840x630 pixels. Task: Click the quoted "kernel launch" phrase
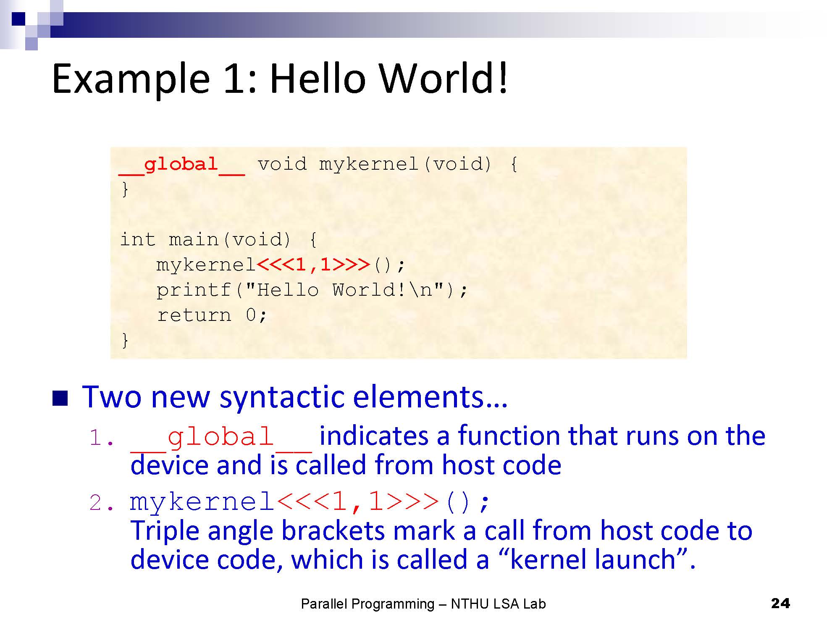[592, 560]
